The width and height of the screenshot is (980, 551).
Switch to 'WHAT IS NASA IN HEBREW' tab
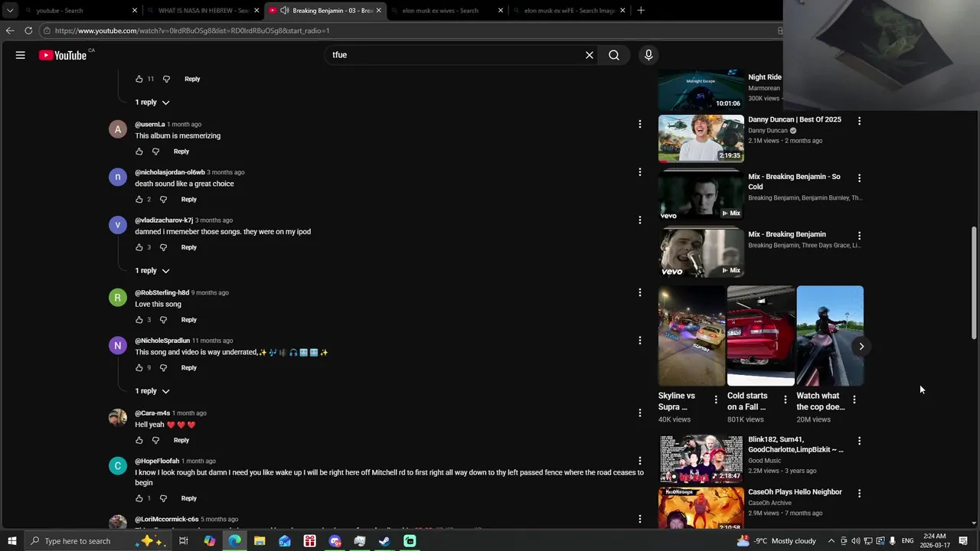pyautogui.click(x=203, y=11)
